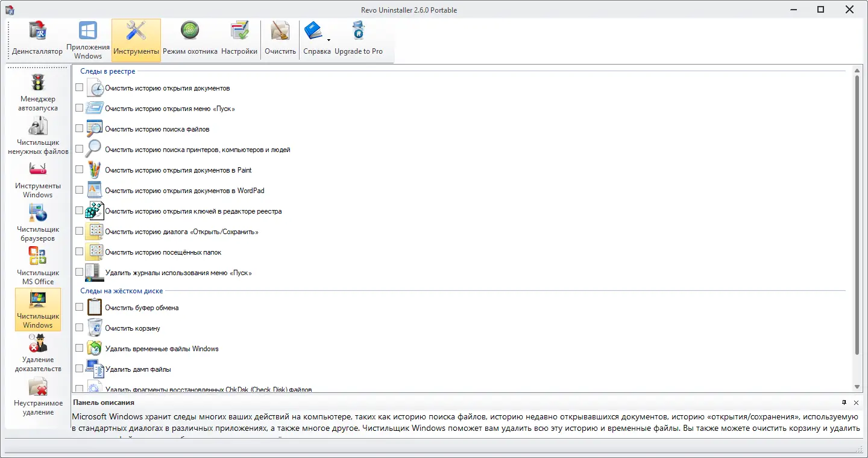Image resolution: width=868 pixels, height=458 pixels.
Task: Open Чистильщик браузеров tool
Action: [38, 223]
